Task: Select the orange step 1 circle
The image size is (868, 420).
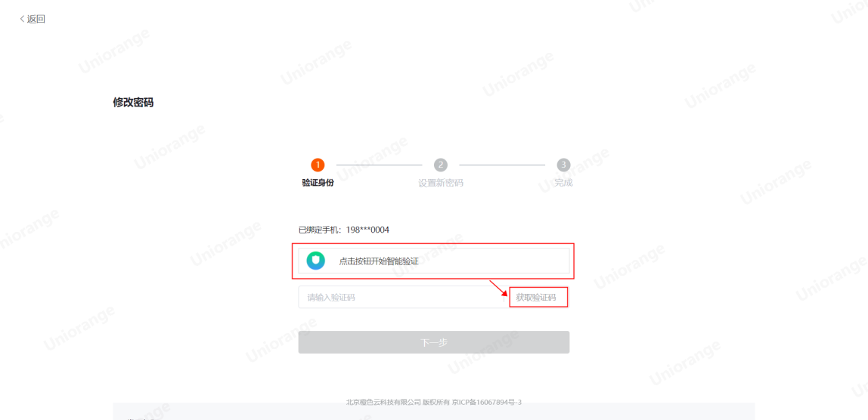Action: [318, 165]
